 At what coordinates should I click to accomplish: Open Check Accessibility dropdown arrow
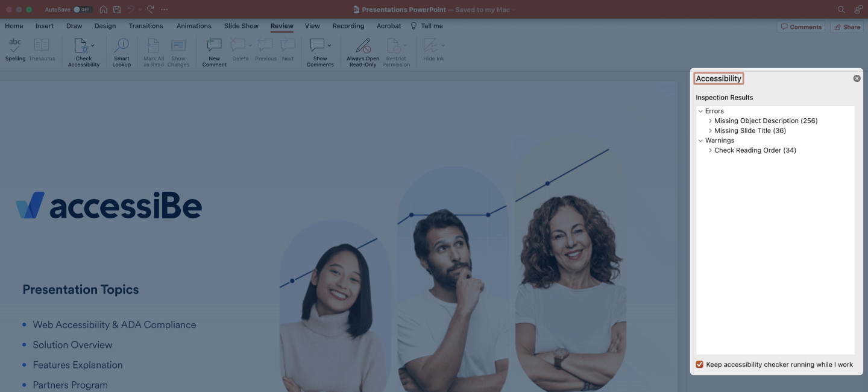pyautogui.click(x=92, y=46)
